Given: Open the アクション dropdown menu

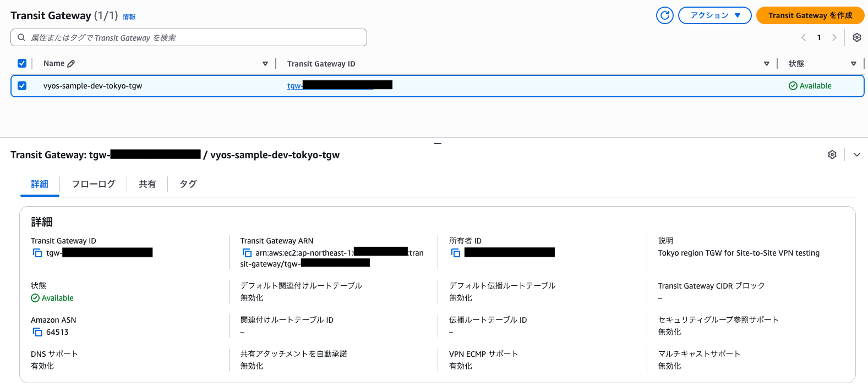Looking at the screenshot, I should 714,15.
